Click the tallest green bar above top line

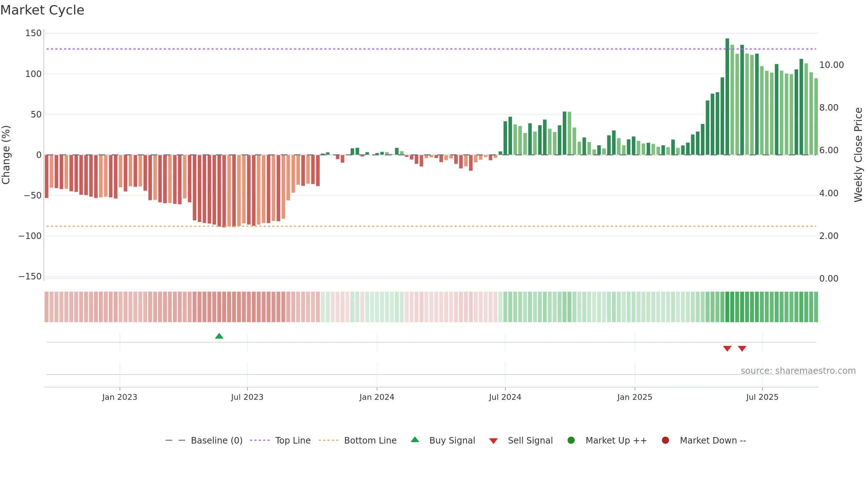point(727,97)
